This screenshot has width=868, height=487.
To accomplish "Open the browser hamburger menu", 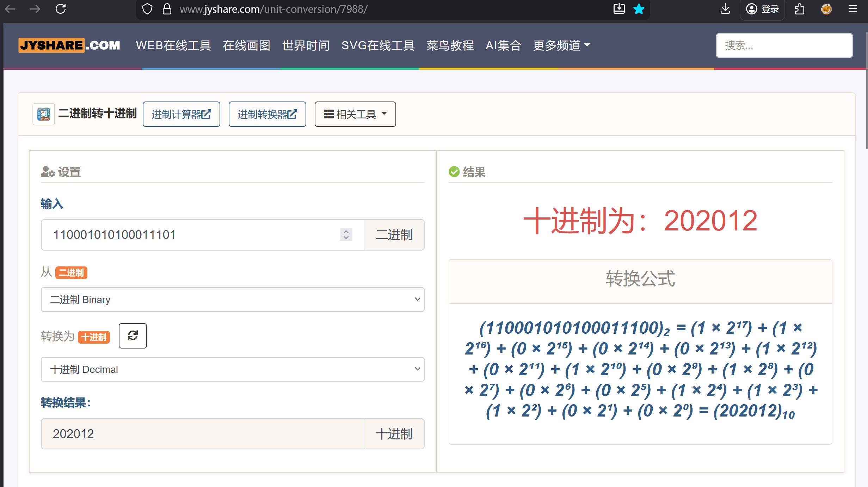I will (x=853, y=9).
